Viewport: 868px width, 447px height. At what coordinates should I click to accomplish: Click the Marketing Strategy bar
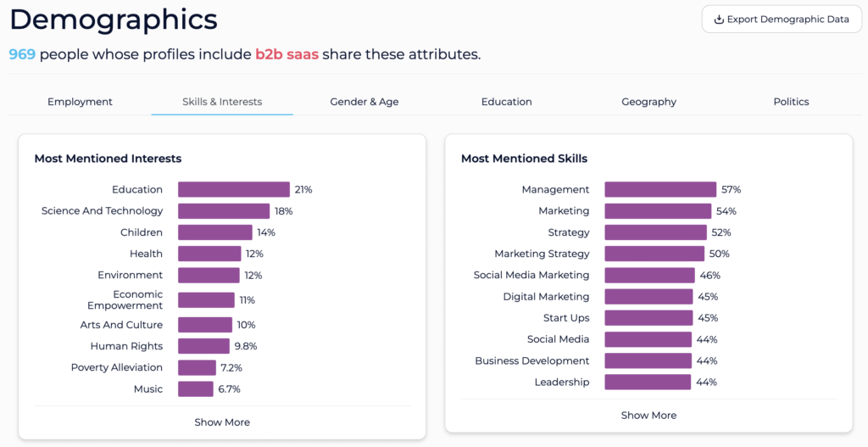[655, 254]
